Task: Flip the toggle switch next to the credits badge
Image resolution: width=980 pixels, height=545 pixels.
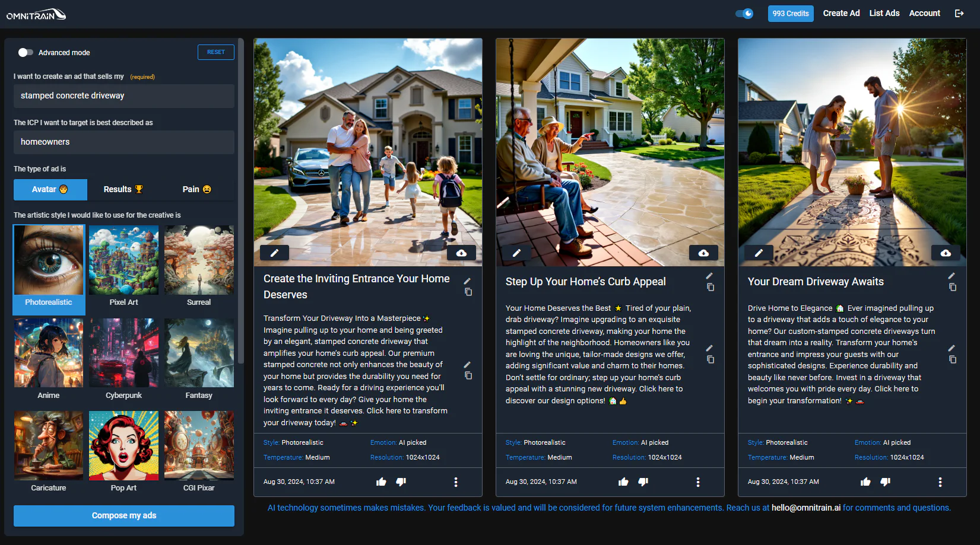Action: (744, 13)
